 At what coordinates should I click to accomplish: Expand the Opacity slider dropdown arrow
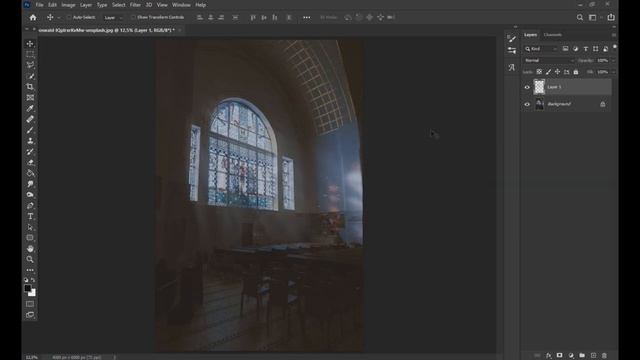click(x=613, y=60)
